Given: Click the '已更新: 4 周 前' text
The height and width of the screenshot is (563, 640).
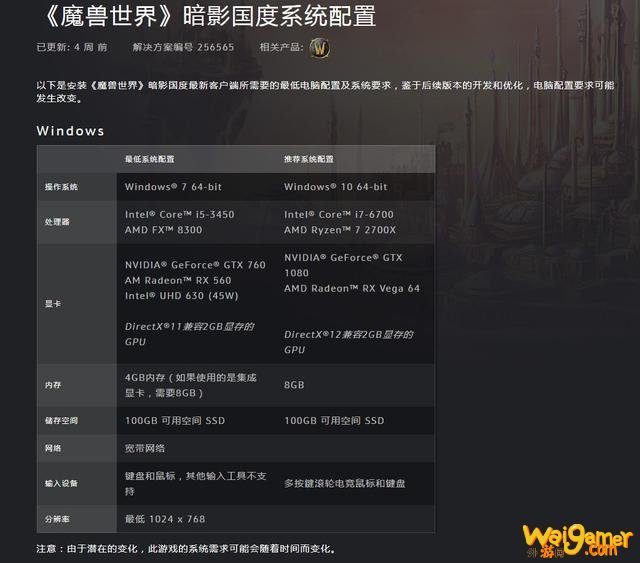Looking at the screenshot, I should tap(72, 47).
